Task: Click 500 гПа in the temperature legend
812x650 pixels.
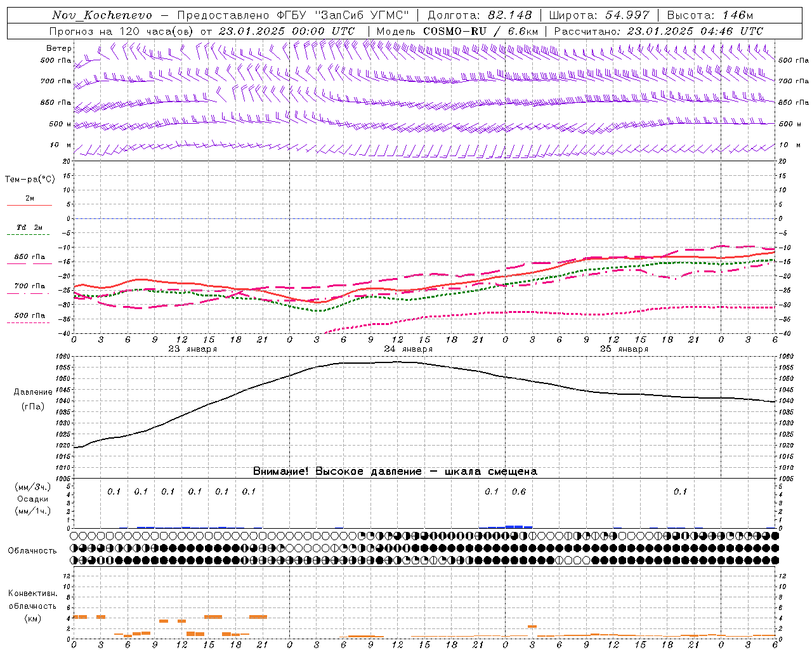Action: pos(30,315)
